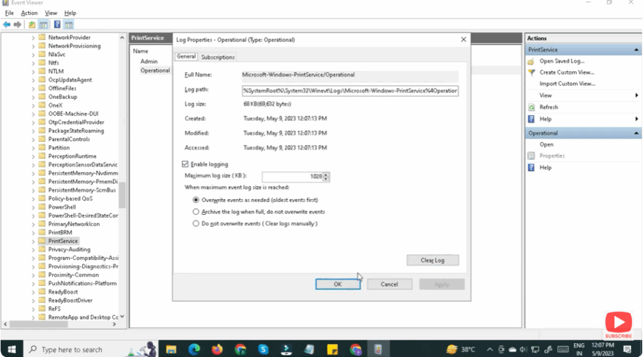Open Sticky Notes from the taskbar
The image size is (644, 357).
coord(332,349)
